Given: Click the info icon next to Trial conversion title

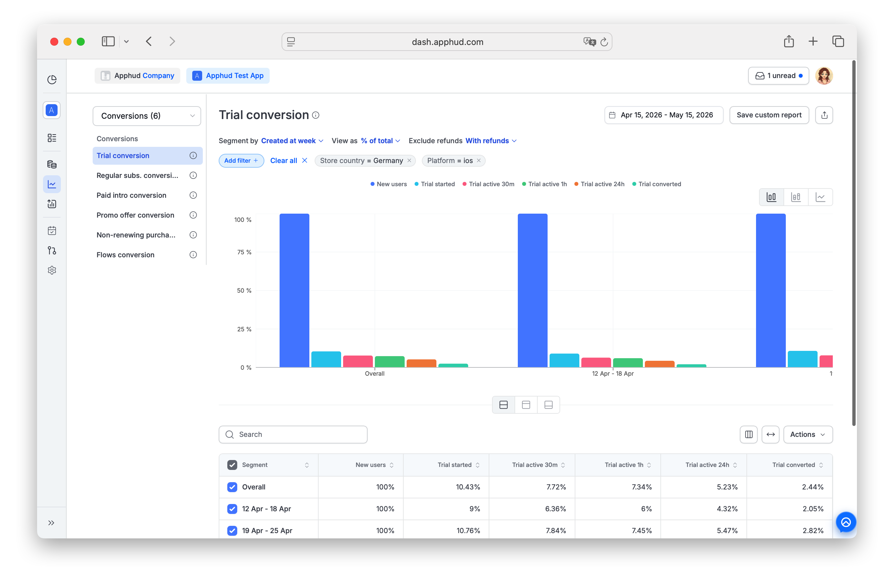Looking at the screenshot, I should pos(316,115).
